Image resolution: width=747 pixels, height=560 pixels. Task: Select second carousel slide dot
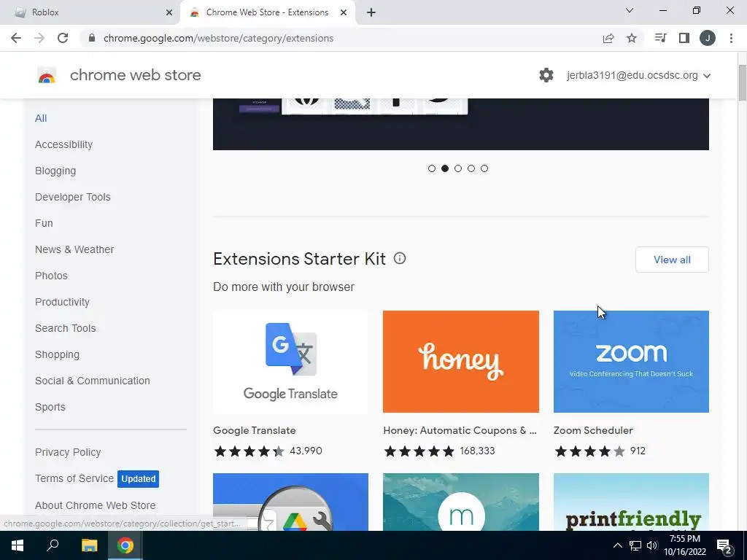[x=445, y=168]
